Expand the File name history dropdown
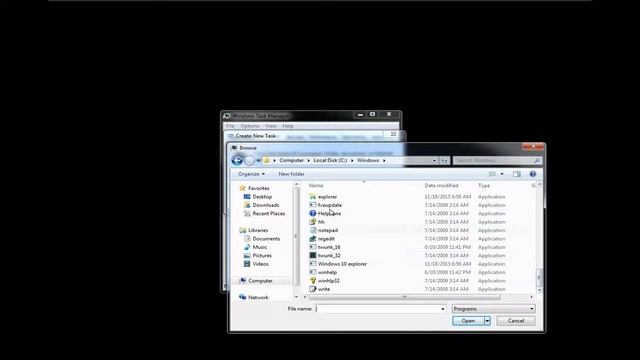This screenshot has height=360, width=640. click(443, 309)
